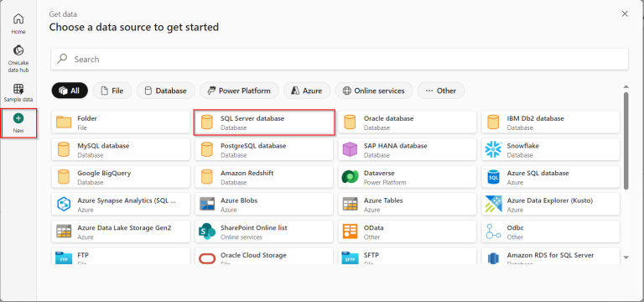Choose Amazon RDS for SQL Server icon
The width and height of the screenshot is (644, 302).
[493, 259]
